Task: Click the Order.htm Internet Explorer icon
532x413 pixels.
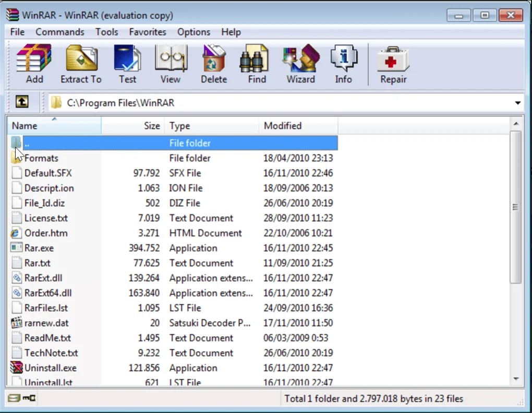Action: pos(16,233)
